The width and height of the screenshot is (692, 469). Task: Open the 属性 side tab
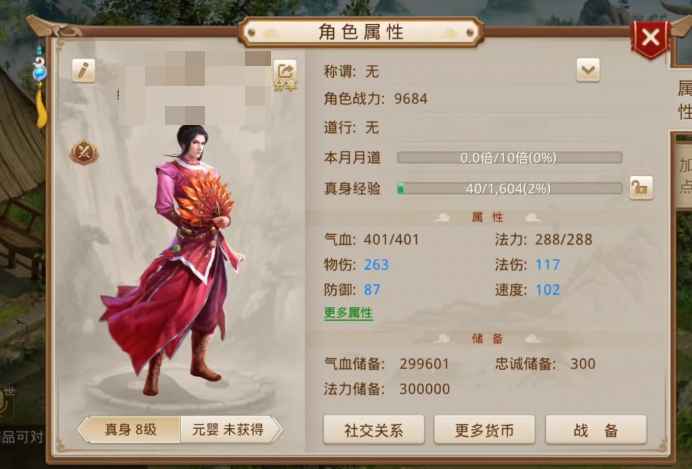click(x=684, y=101)
